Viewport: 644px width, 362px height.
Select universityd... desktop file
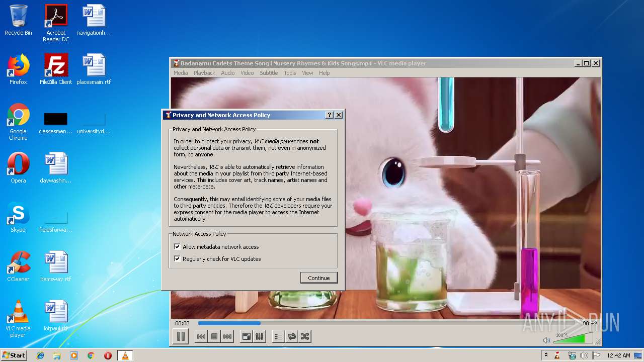(x=94, y=124)
